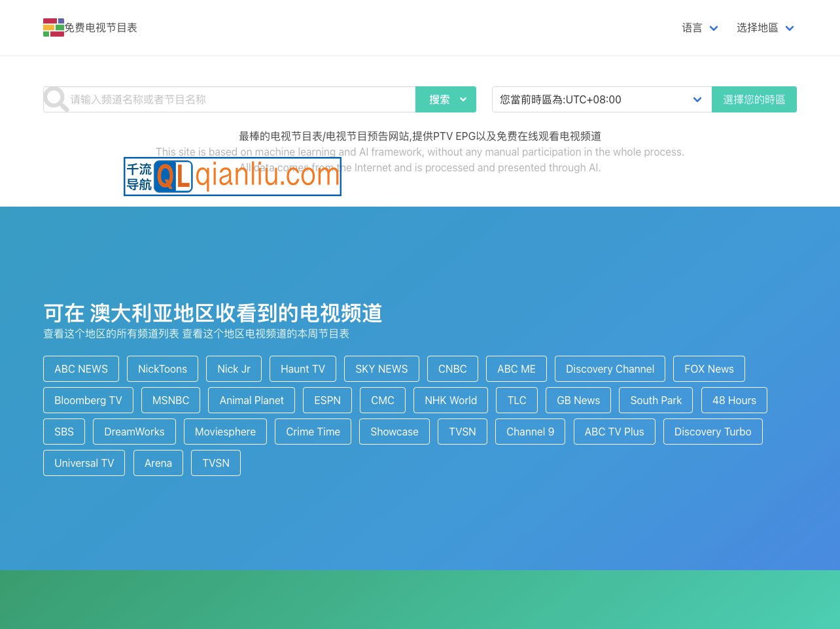View the Discovery Channel schedule
The image size is (840, 629).
(x=610, y=369)
